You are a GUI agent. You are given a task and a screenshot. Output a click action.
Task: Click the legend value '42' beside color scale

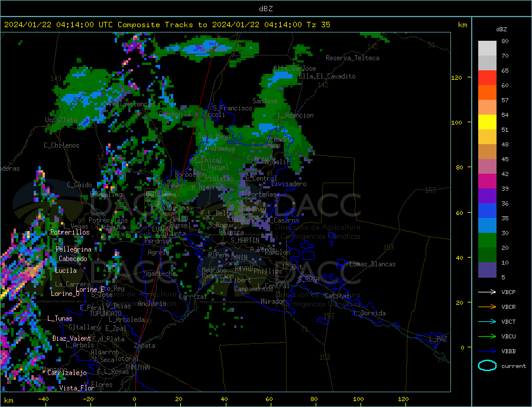pos(505,174)
